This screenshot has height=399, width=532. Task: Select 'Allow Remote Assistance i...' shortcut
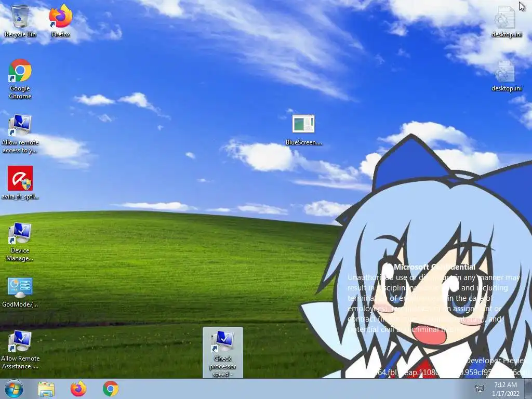[20, 350]
